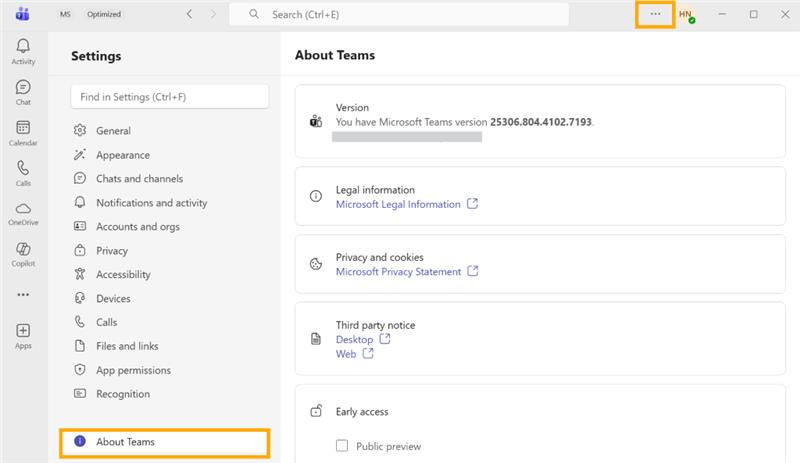Open the Activity feed icon
This screenshot has width=800, height=463.
click(23, 50)
